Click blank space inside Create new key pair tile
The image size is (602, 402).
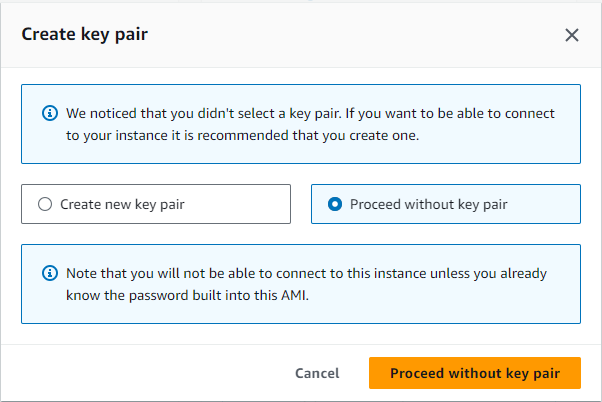(x=238, y=204)
